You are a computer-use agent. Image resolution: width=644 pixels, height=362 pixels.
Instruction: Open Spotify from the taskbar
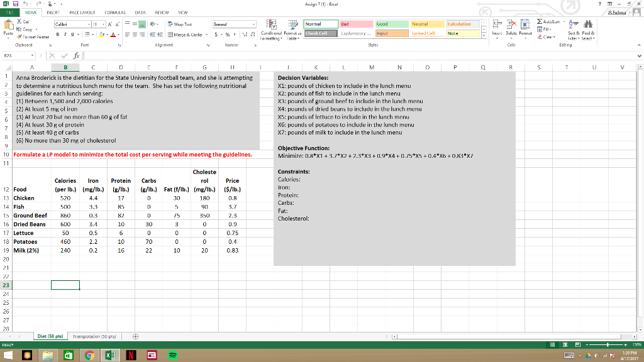tap(174, 355)
